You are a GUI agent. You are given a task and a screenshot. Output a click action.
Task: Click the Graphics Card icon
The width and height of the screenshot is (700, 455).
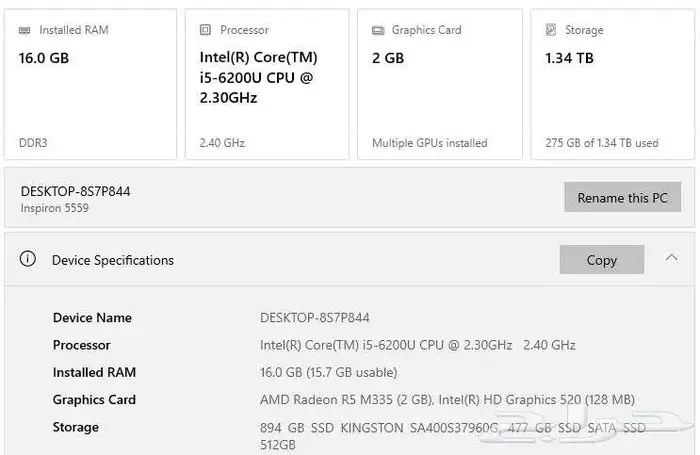pos(378,30)
